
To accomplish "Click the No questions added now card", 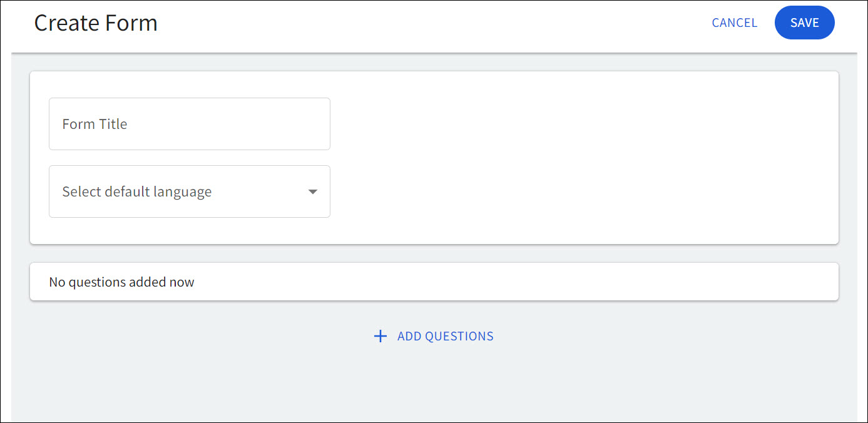I will 434,282.
